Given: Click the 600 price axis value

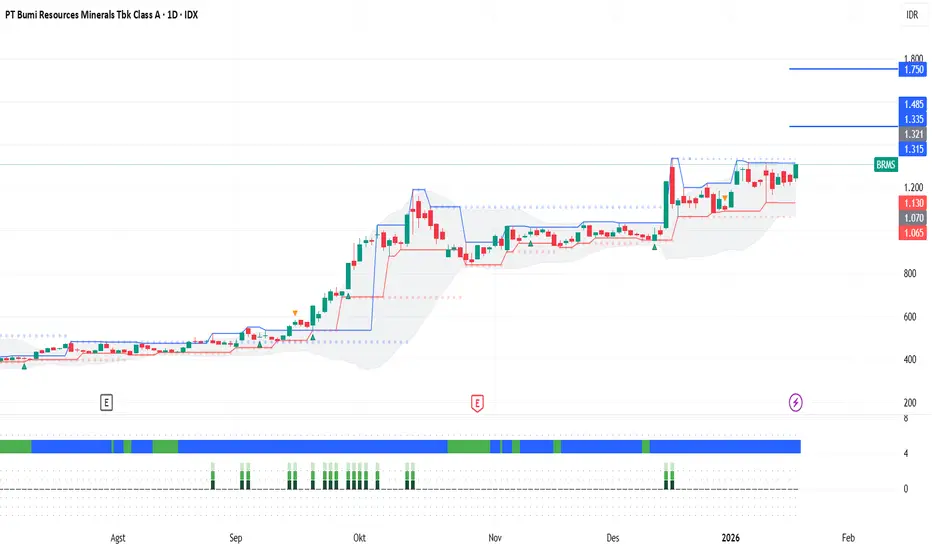Looking at the screenshot, I should click(x=909, y=317).
